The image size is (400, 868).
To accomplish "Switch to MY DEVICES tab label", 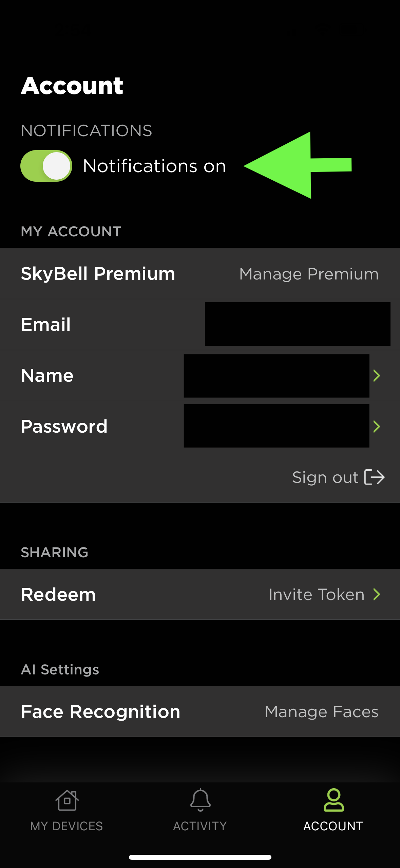I will 66,826.
